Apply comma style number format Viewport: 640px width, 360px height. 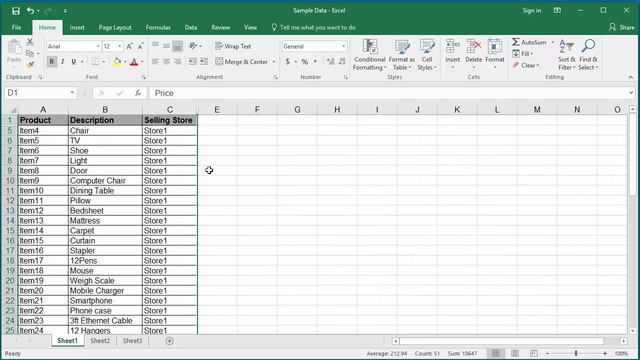point(315,62)
